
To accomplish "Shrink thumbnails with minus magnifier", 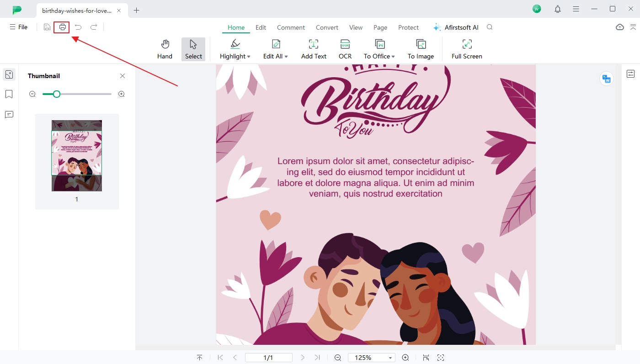I will 32,94.
